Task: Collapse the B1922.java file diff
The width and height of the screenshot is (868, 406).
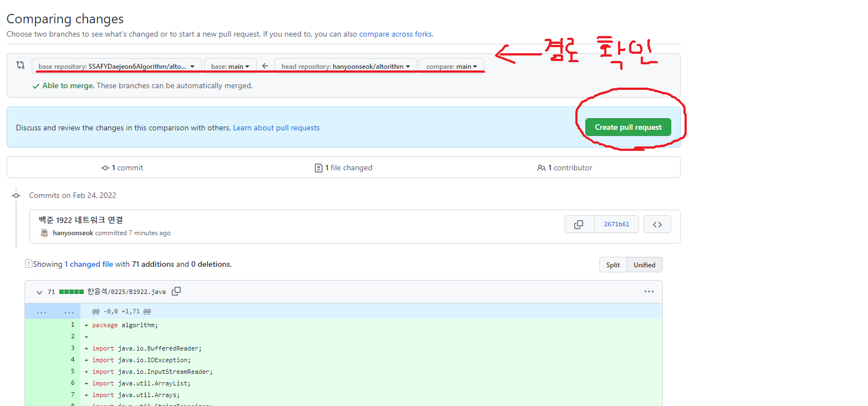Action: click(39, 292)
